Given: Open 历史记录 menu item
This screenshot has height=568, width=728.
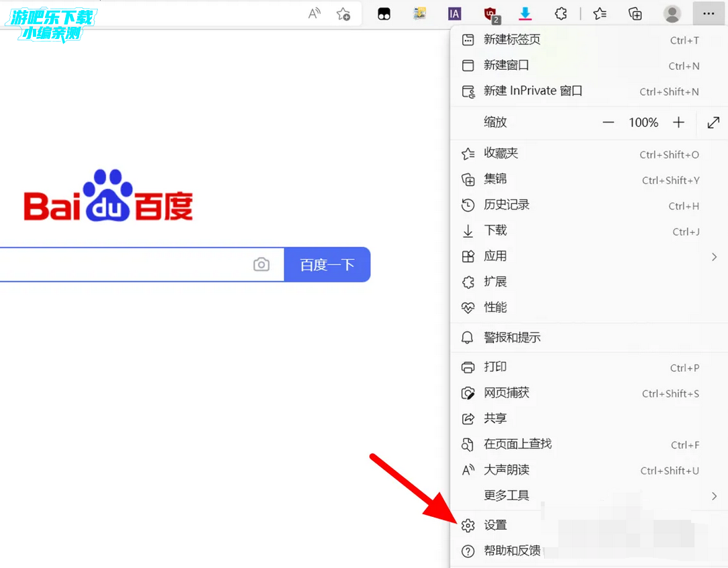Looking at the screenshot, I should point(588,205).
